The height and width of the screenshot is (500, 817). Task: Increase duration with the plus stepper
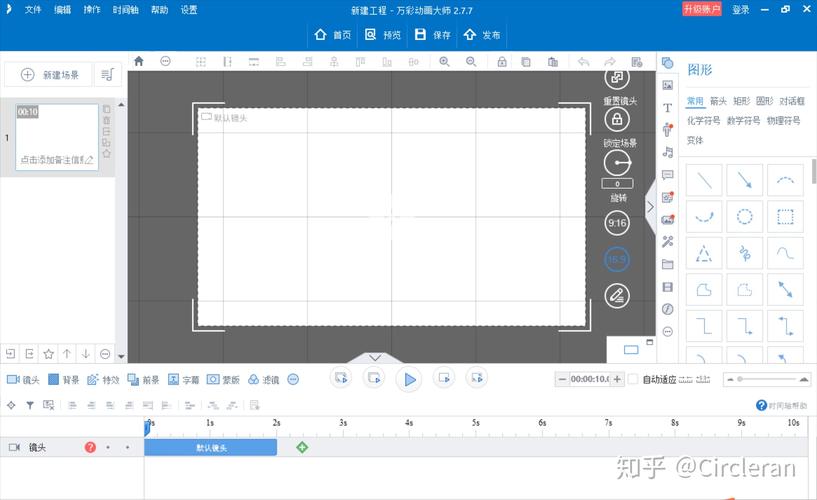coord(617,379)
